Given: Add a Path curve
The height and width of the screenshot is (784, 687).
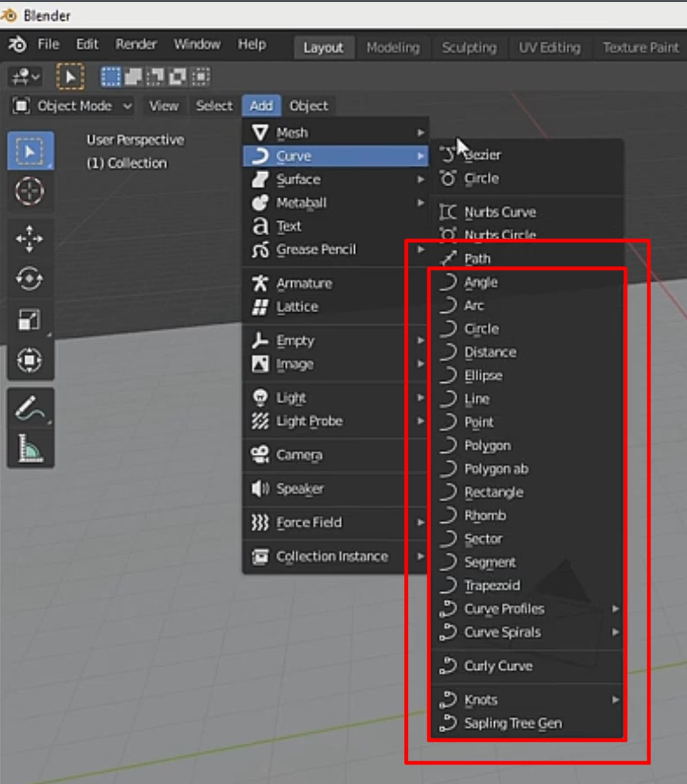Looking at the screenshot, I should (x=528, y=259).
